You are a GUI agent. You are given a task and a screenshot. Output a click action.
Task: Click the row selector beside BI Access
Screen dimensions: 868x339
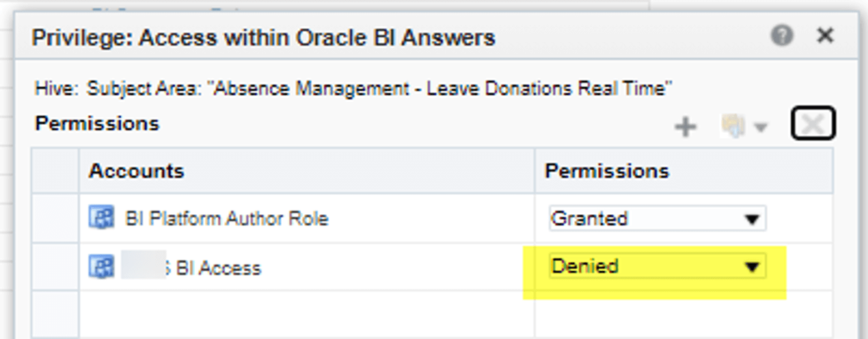[55, 266]
